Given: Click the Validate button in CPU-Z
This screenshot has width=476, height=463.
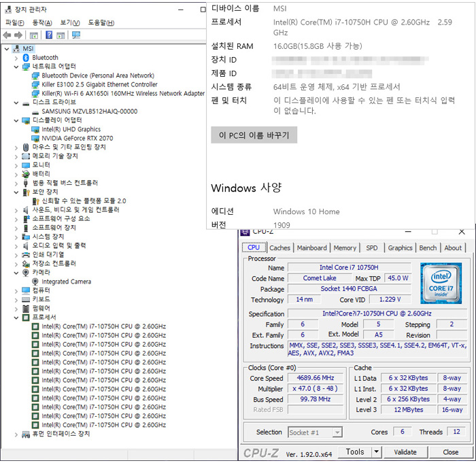Looking at the screenshot, I should [405, 452].
